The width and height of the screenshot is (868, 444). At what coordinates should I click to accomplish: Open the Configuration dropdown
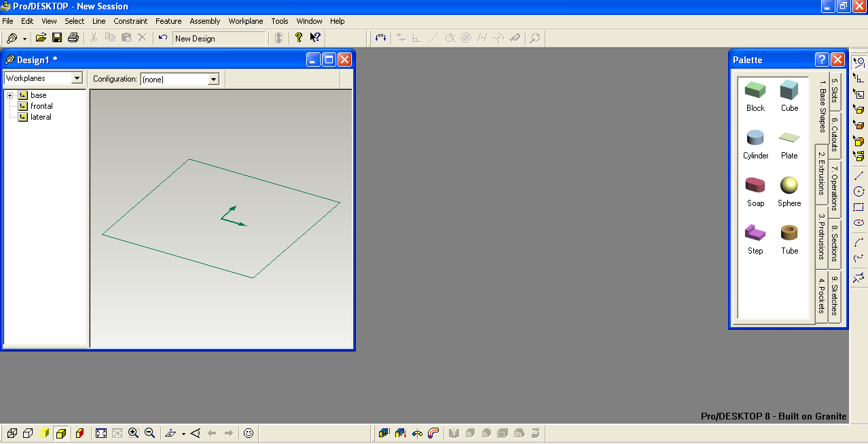point(214,79)
